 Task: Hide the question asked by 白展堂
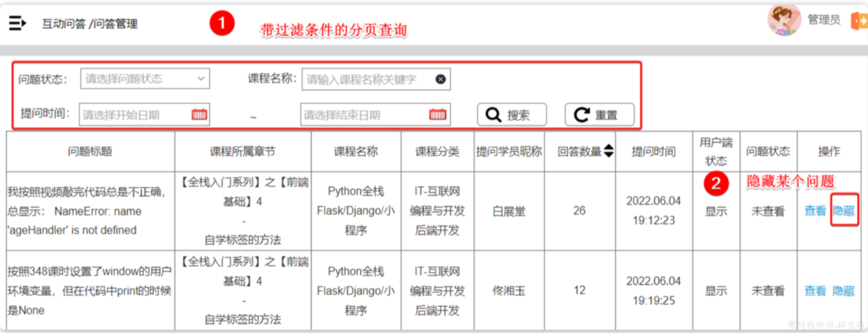pos(844,211)
